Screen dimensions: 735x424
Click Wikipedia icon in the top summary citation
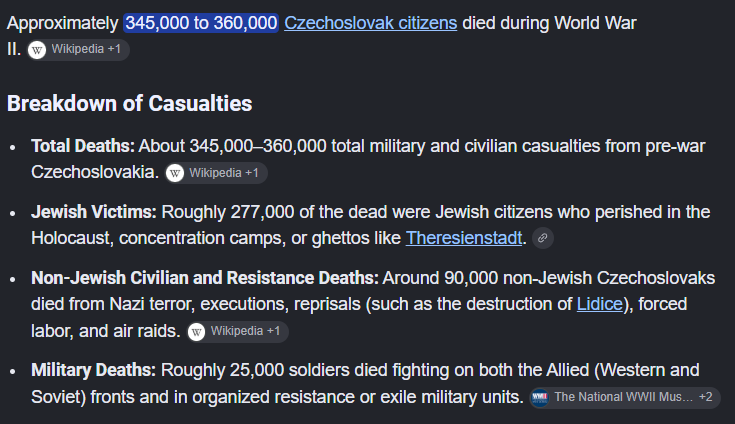click(37, 50)
